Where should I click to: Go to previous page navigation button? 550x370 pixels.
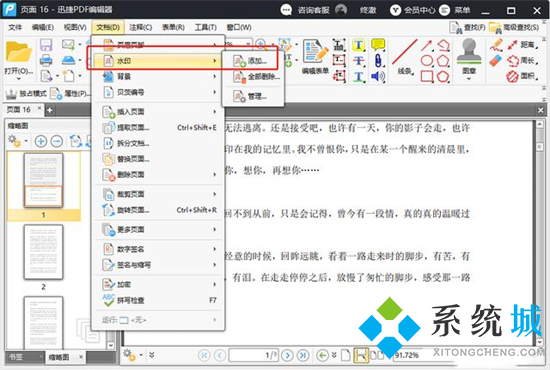pos(220,355)
